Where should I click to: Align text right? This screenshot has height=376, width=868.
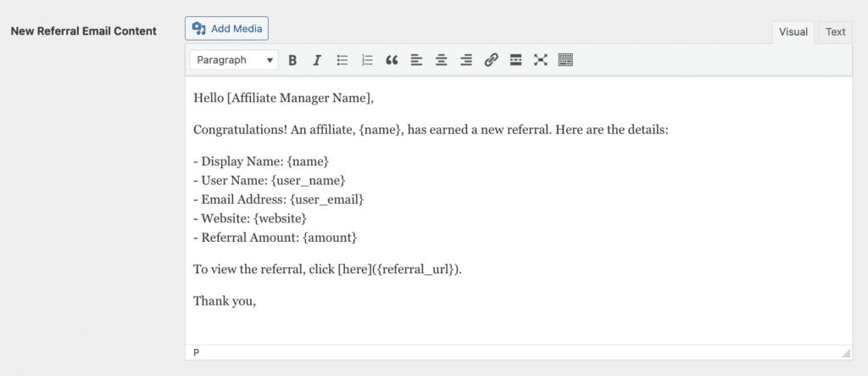click(x=466, y=60)
